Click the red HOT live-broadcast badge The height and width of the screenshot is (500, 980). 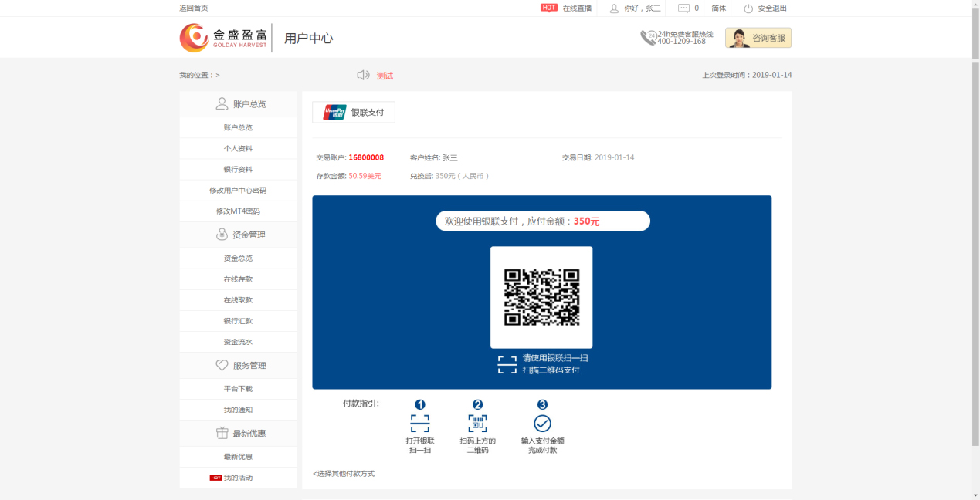(549, 8)
